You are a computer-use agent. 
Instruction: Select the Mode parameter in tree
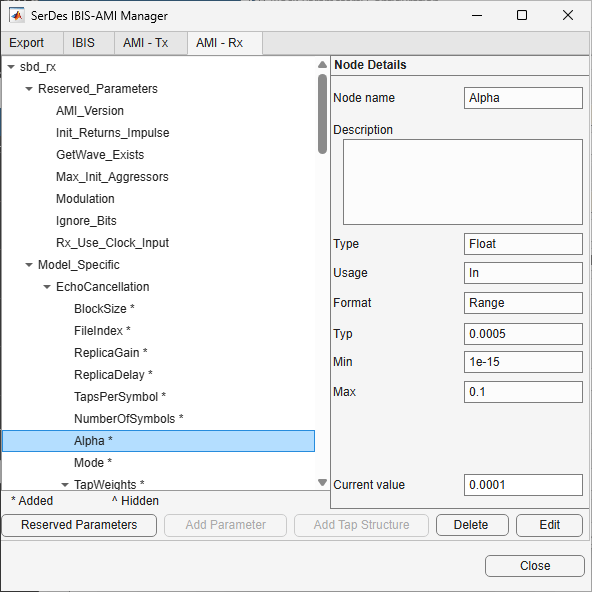coord(93,463)
